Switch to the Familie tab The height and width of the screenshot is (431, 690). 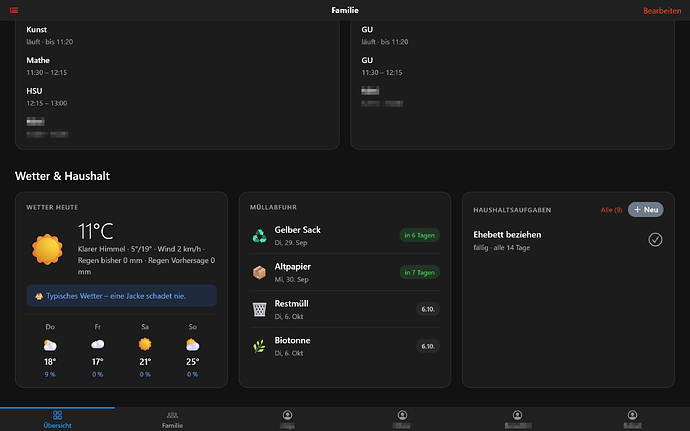pyautogui.click(x=172, y=420)
